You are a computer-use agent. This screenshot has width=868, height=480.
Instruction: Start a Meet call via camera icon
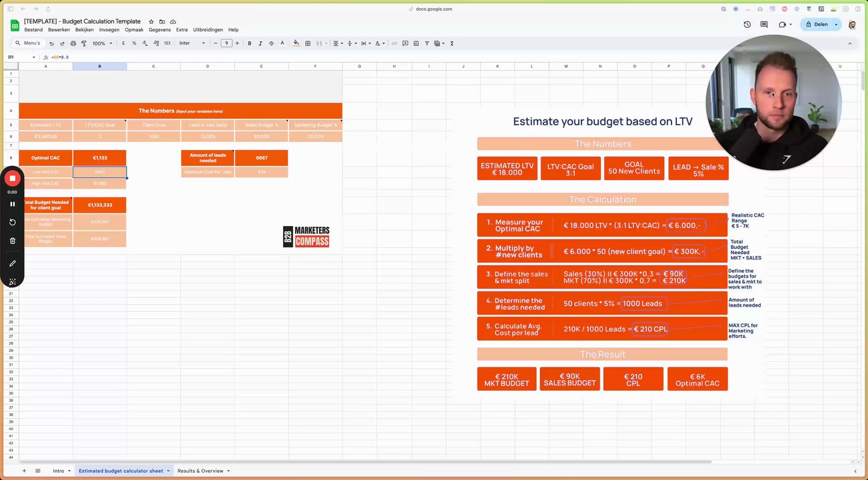(783, 25)
